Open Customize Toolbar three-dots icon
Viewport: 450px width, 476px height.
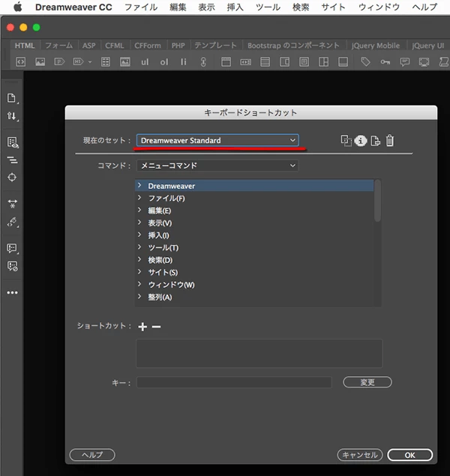[12, 292]
